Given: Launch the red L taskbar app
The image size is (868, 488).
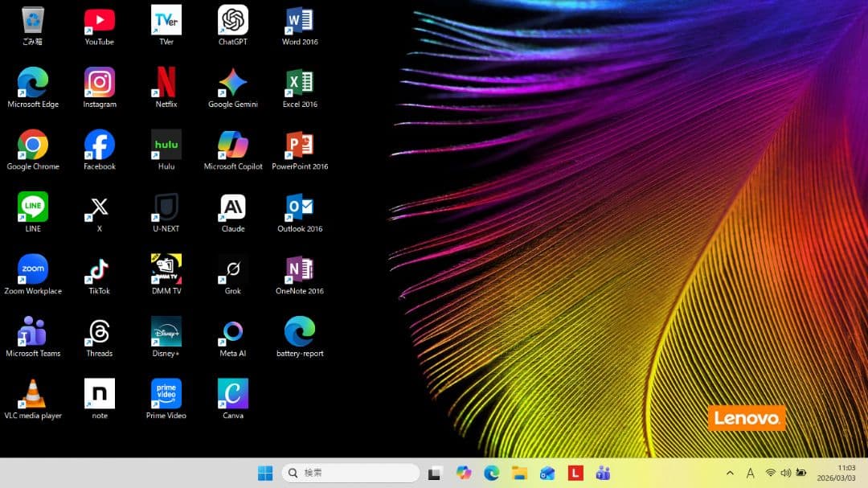Looking at the screenshot, I should tap(575, 473).
